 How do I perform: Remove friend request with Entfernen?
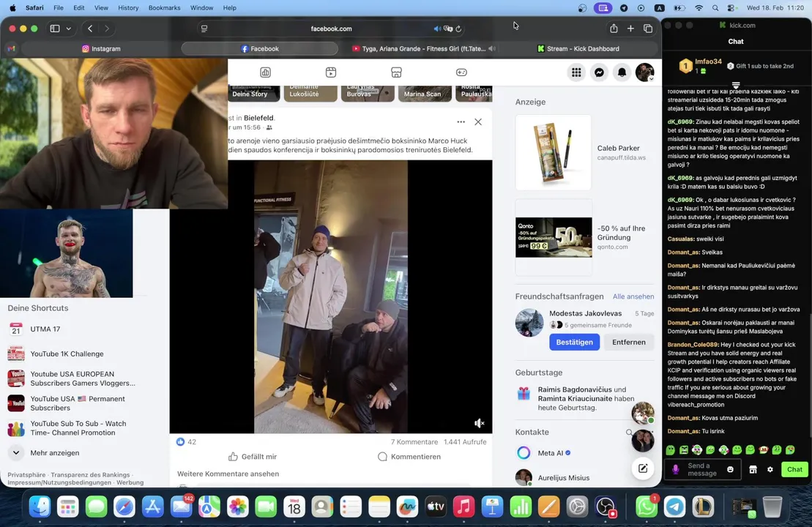point(629,343)
